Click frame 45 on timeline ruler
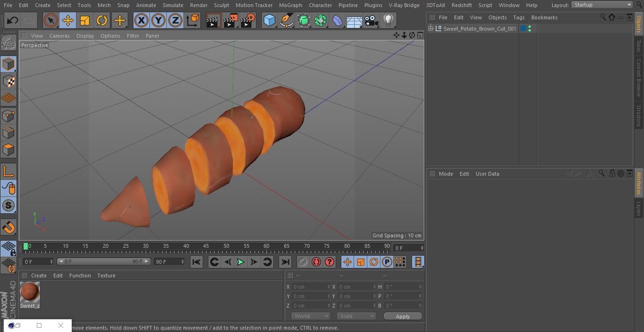This screenshot has height=332, width=644. coord(206,246)
